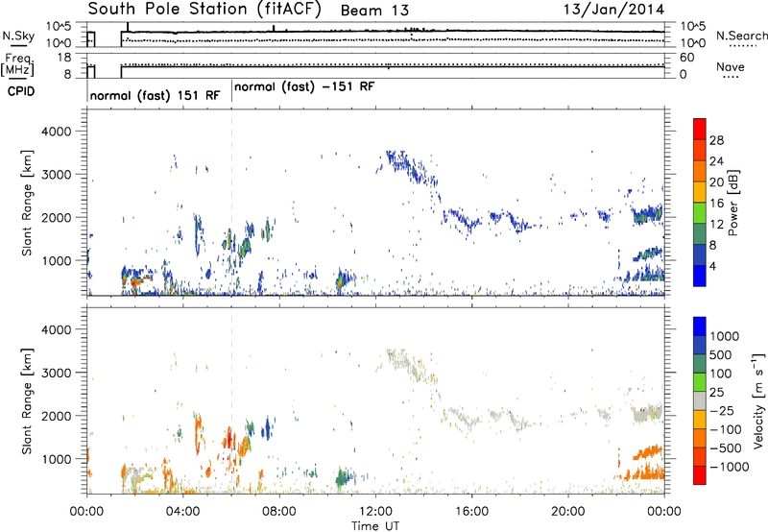This screenshot has width=768, height=532.
Task: Click the 'Power [dB]' colorbar title
Action: tap(733, 203)
